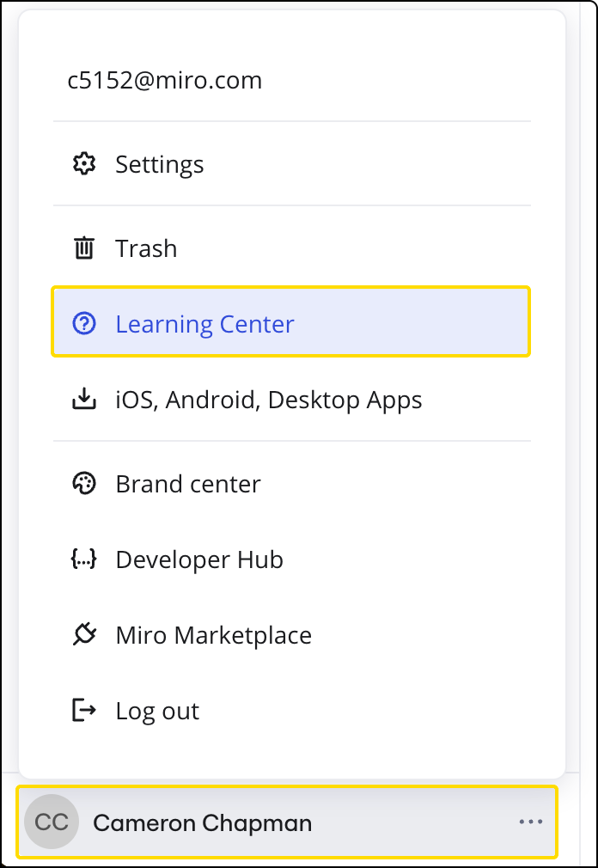The height and width of the screenshot is (868, 598).
Task: Click the Developer Hub curly braces icon
Action: coord(83,559)
